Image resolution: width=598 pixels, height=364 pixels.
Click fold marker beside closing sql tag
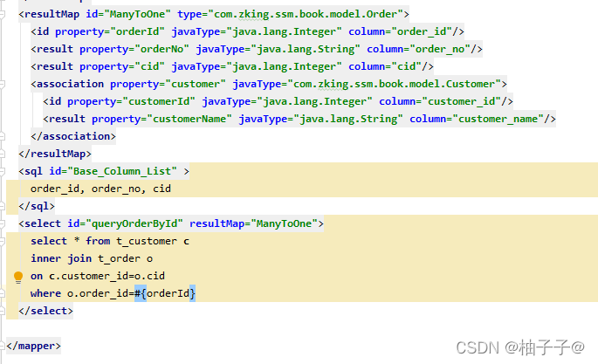(x=2, y=207)
